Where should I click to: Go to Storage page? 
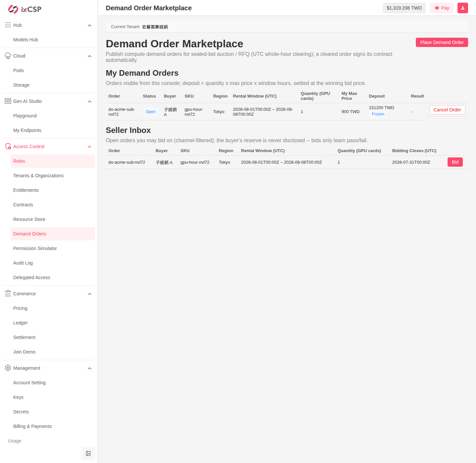[x=53, y=85]
